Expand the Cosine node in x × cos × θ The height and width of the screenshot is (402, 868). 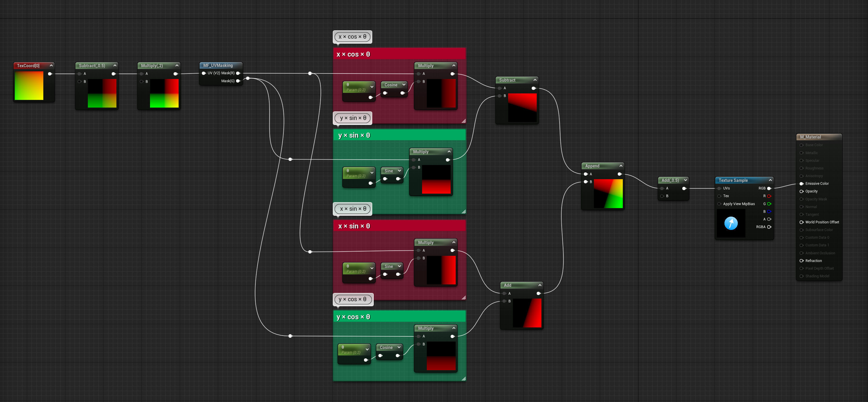tap(404, 85)
